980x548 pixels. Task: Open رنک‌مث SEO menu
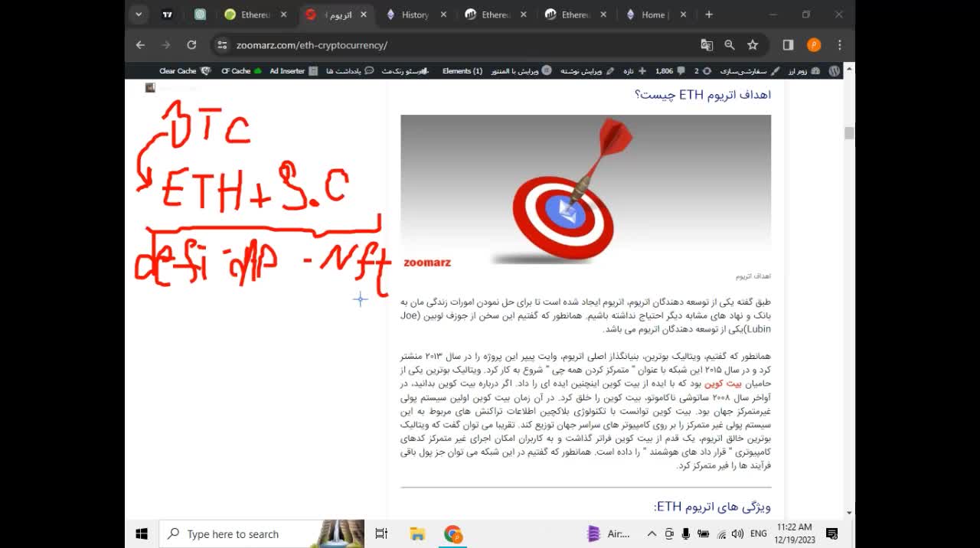(x=405, y=70)
